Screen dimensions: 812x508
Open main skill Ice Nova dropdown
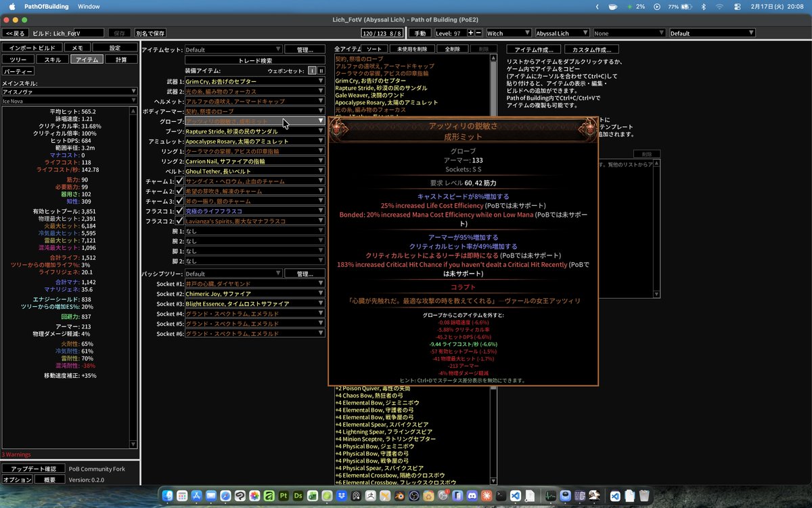coord(70,91)
